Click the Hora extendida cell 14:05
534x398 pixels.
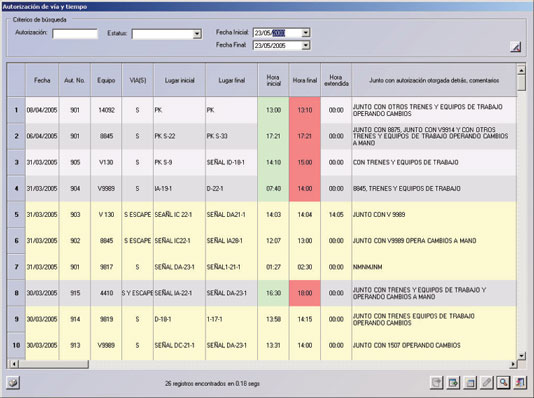(336, 214)
